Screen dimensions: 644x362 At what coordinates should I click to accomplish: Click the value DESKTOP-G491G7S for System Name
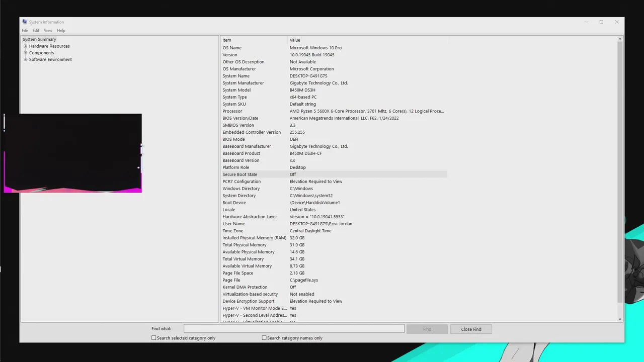308,76
